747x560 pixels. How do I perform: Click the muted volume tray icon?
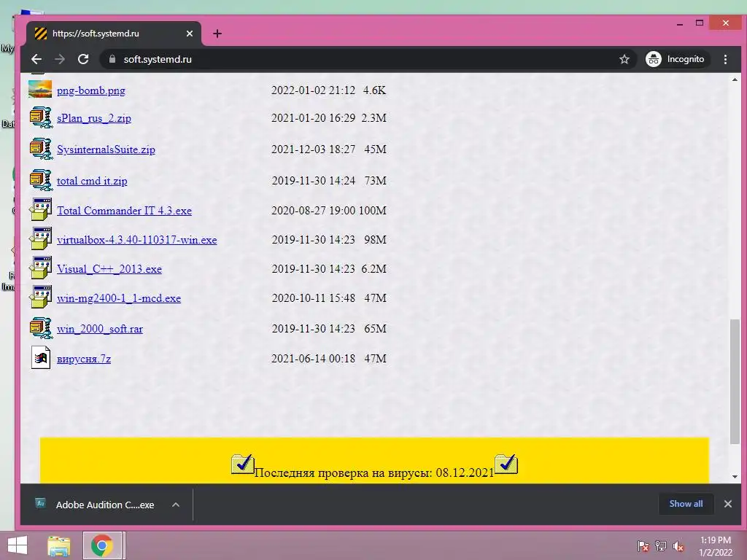coord(678,546)
